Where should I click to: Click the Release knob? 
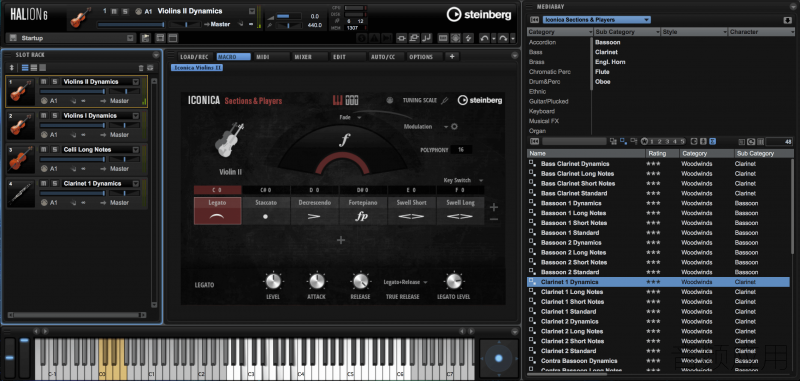(360, 282)
